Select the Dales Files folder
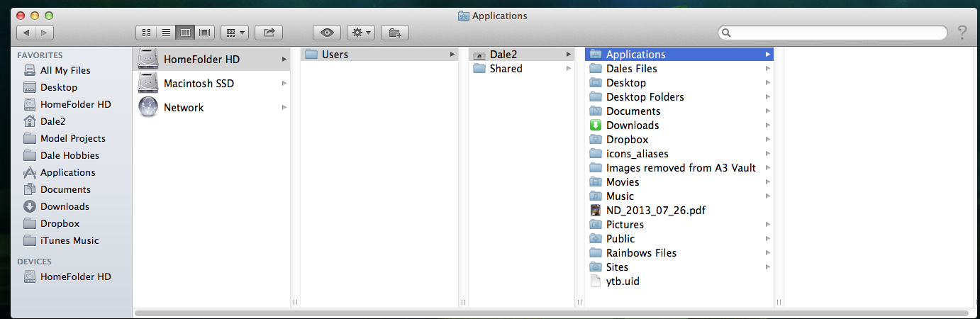 679,69
